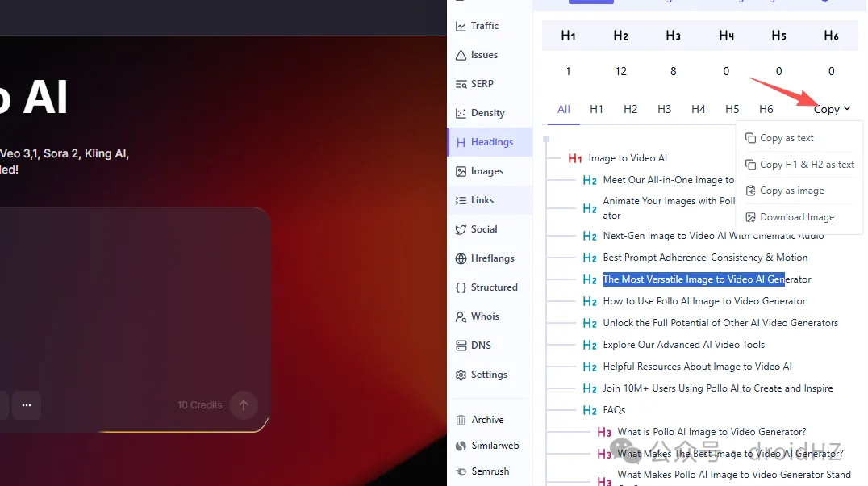The image size is (868, 486).
Task: Click the three-dots more options button
Action: click(x=27, y=404)
